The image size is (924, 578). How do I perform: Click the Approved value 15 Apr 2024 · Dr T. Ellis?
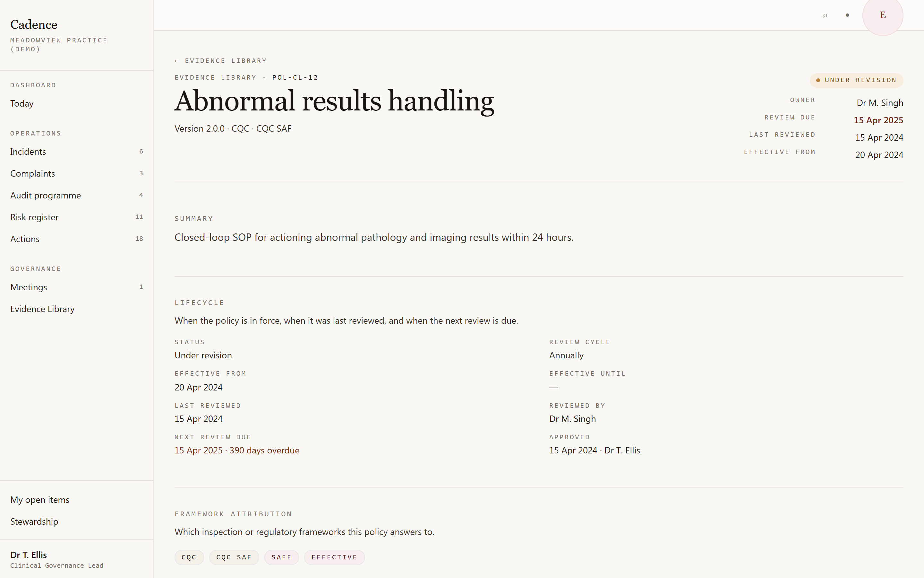pyautogui.click(x=595, y=450)
